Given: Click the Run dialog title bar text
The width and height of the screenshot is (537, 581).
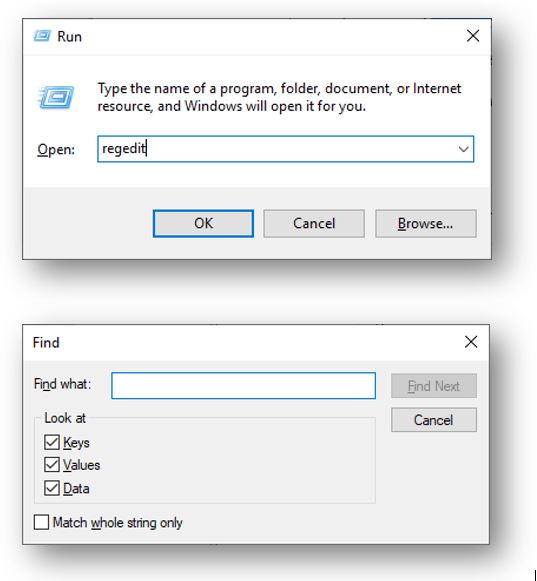Looking at the screenshot, I should pyautogui.click(x=69, y=37).
